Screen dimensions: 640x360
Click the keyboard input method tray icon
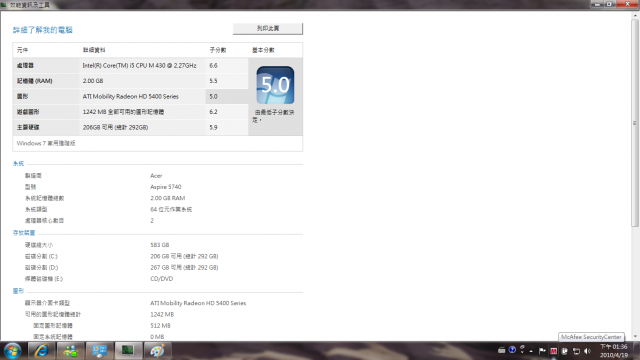point(502,350)
